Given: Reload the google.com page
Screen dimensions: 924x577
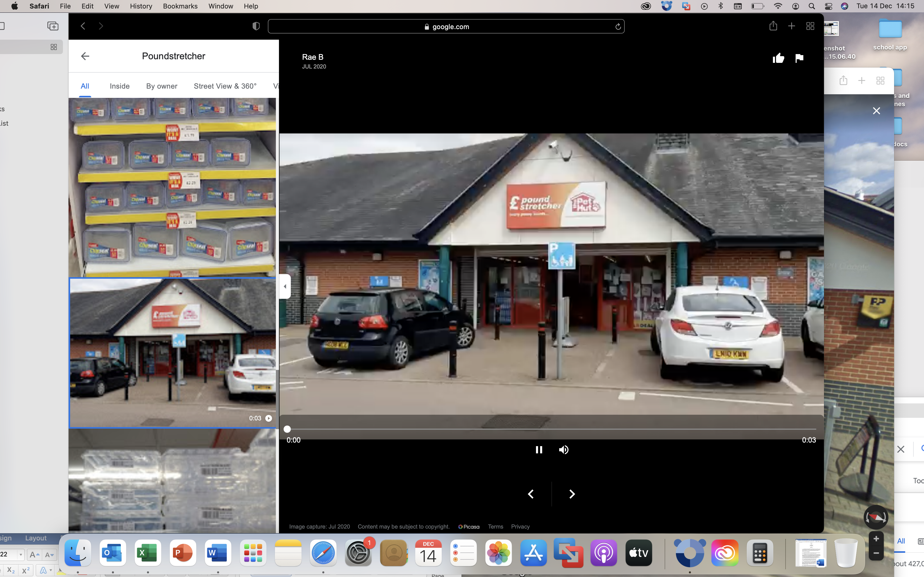Looking at the screenshot, I should click(618, 26).
